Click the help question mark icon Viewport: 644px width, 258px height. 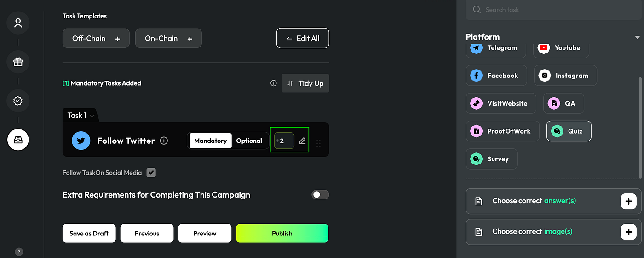click(x=19, y=252)
